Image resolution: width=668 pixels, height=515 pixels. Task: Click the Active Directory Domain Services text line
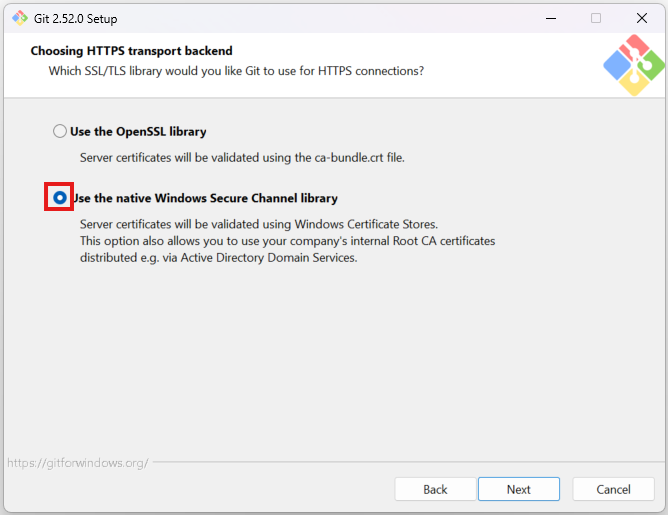click(x=218, y=258)
